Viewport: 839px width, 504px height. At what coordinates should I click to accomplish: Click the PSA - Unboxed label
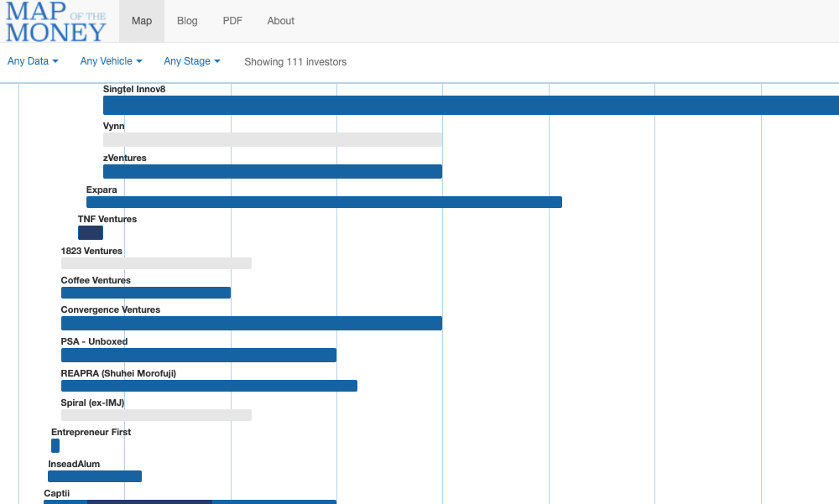[94, 341]
